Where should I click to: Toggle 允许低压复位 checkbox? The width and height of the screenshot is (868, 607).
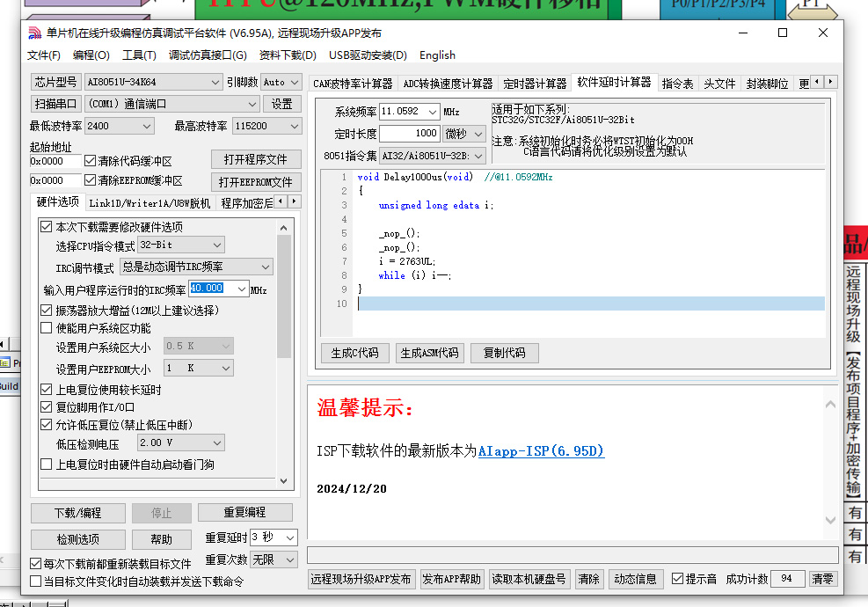(x=47, y=425)
